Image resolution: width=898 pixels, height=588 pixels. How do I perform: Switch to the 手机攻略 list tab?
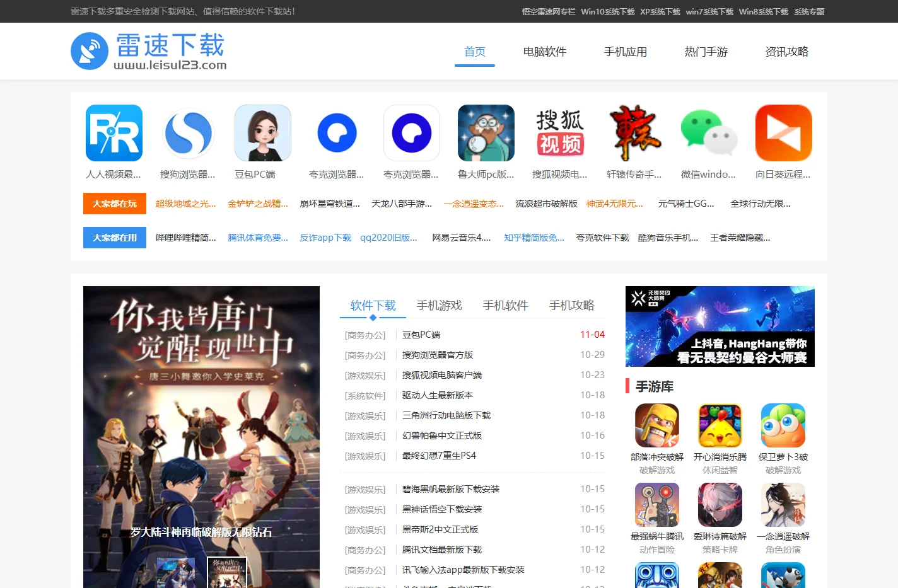(572, 306)
